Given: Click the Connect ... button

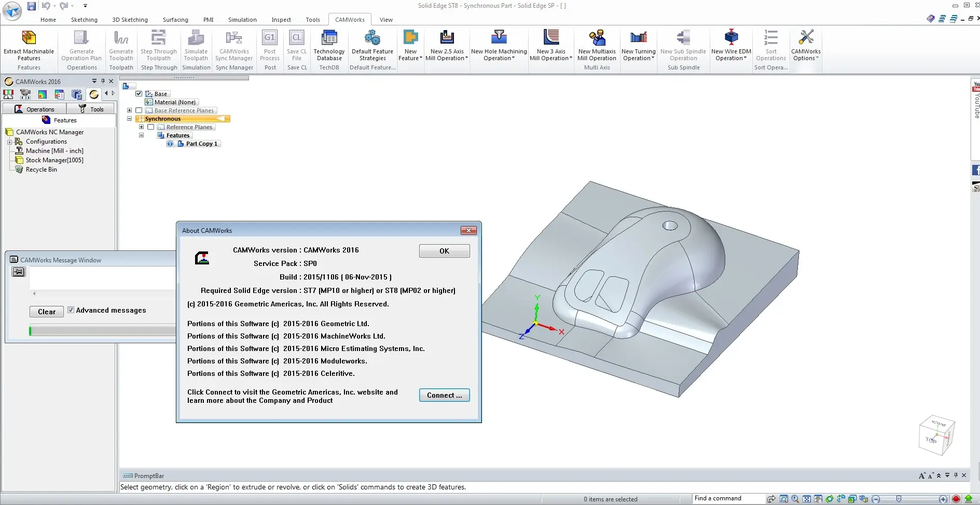Looking at the screenshot, I should click(x=445, y=395).
